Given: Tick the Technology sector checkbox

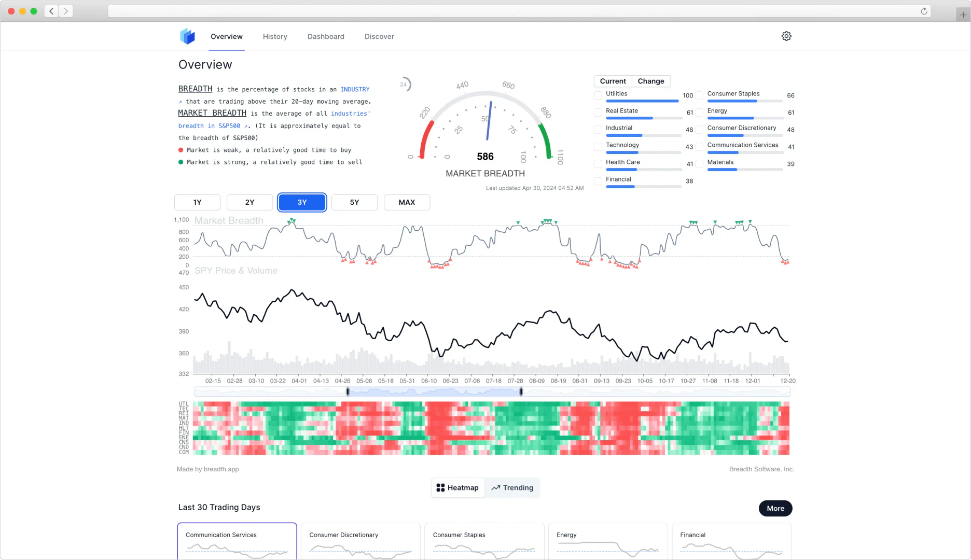Looking at the screenshot, I should (598, 147).
